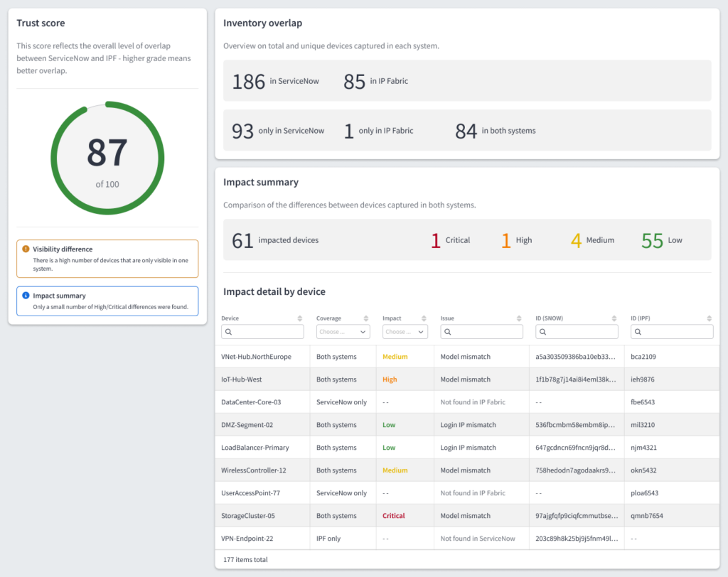Screen dimensions: 728x577
Task: Click the 55 Low impact count
Action: pos(662,240)
